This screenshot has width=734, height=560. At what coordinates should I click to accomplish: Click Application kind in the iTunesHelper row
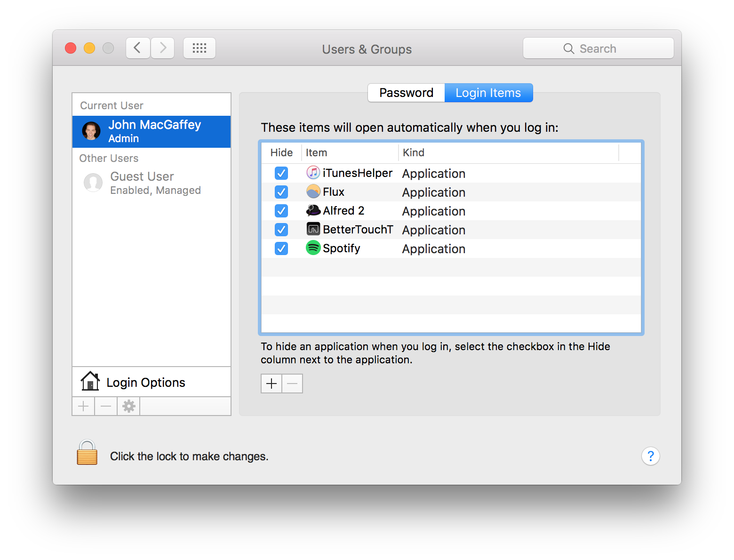(x=434, y=174)
